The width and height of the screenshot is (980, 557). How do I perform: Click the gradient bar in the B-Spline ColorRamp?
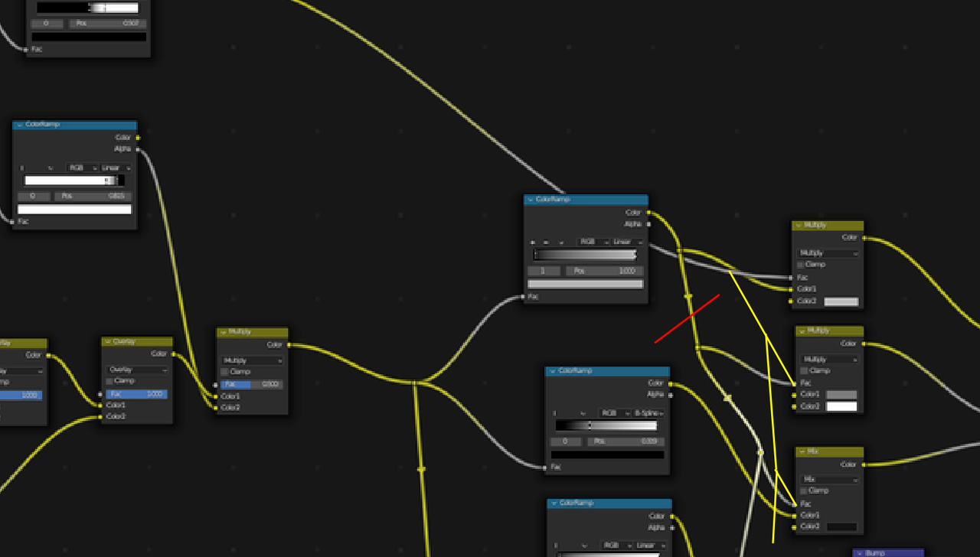tap(606, 425)
